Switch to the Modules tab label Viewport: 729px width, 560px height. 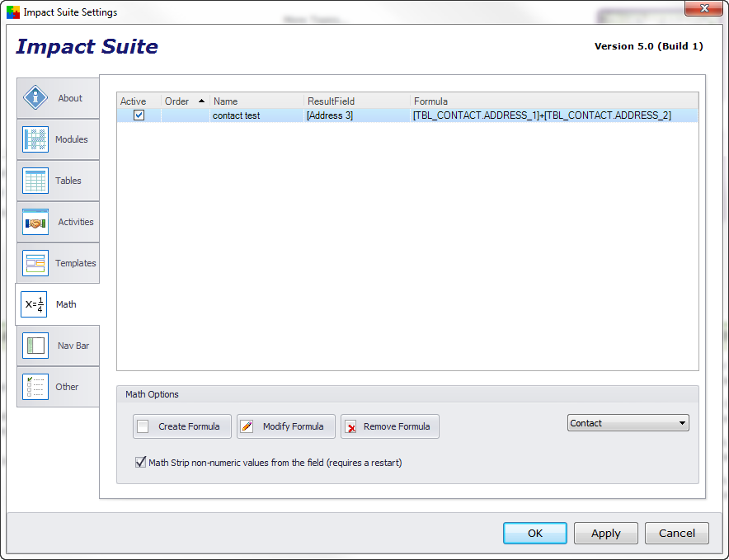[71, 139]
